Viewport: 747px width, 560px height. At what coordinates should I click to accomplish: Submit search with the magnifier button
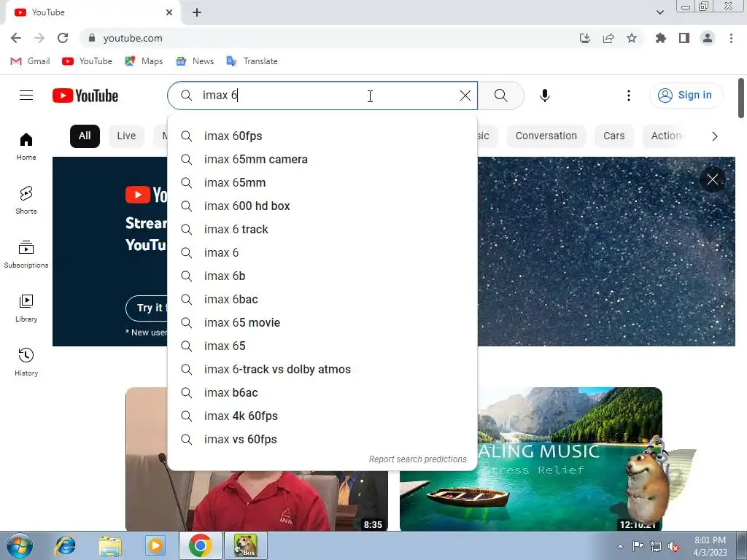(500, 96)
